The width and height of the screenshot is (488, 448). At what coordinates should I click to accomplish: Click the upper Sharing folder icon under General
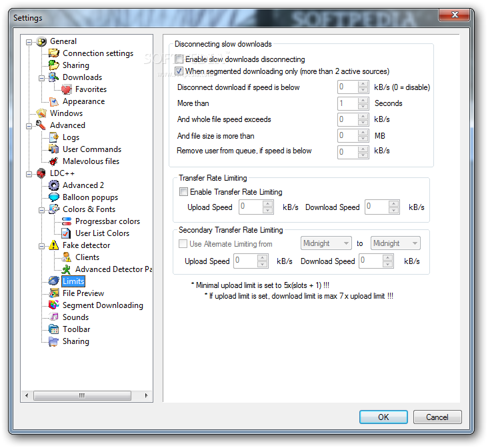(x=54, y=65)
